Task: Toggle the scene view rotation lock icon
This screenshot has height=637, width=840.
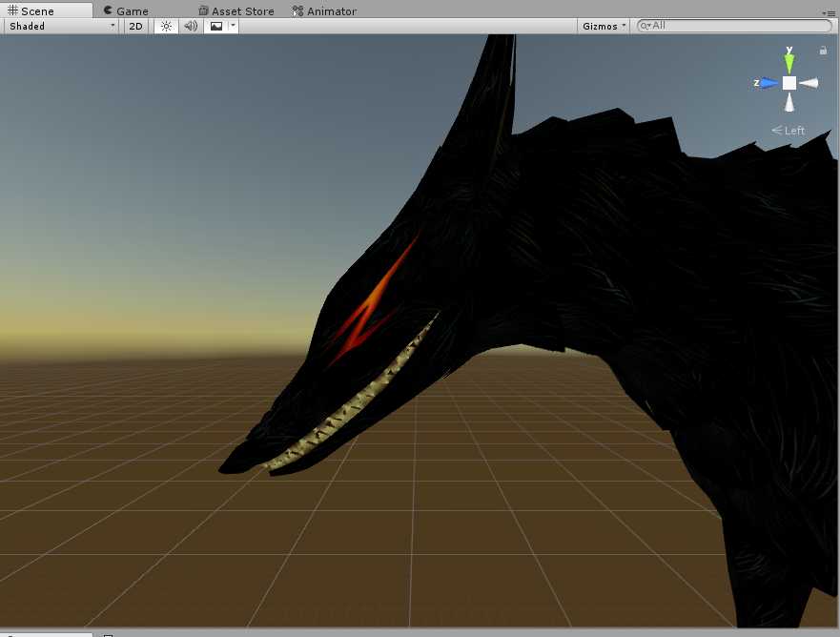Action: [x=823, y=50]
